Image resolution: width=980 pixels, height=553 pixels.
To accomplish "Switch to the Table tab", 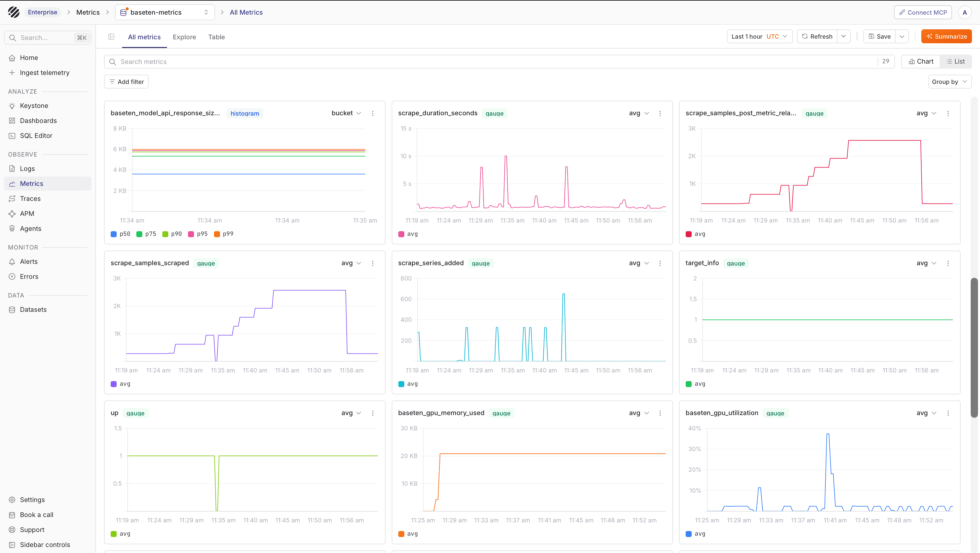I will [x=216, y=37].
